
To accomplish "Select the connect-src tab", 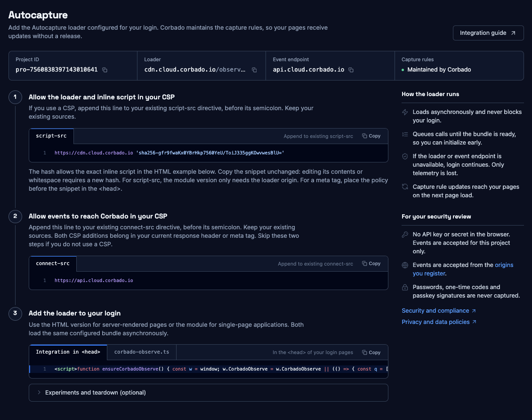I will click(53, 264).
